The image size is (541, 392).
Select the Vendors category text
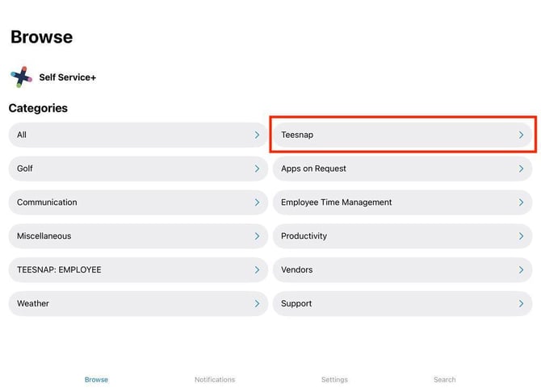296,269
